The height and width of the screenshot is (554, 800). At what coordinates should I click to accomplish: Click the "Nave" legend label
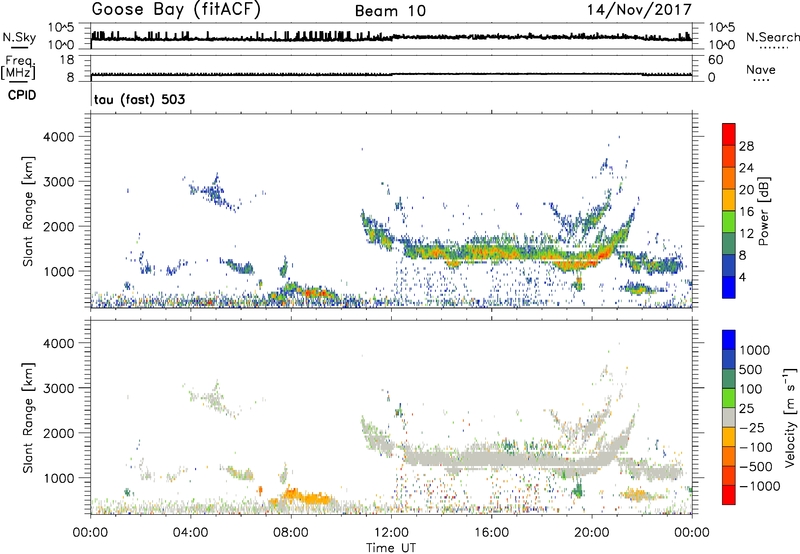tap(761, 70)
